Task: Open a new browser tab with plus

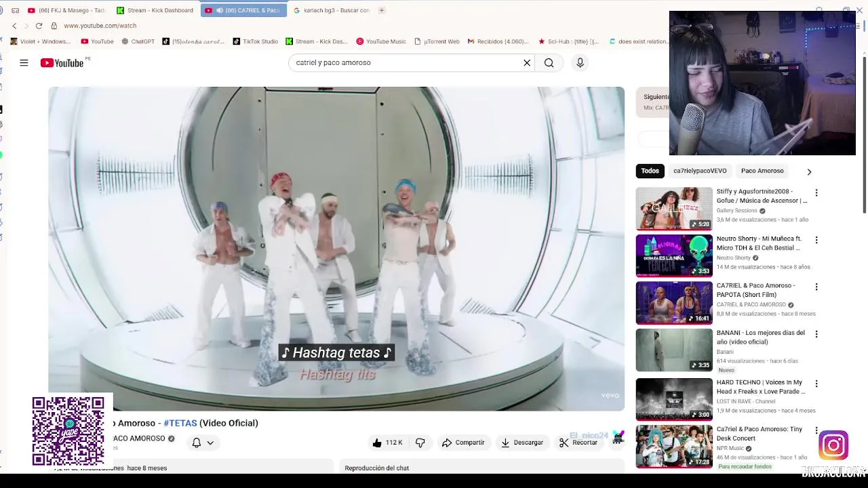Action: (382, 10)
